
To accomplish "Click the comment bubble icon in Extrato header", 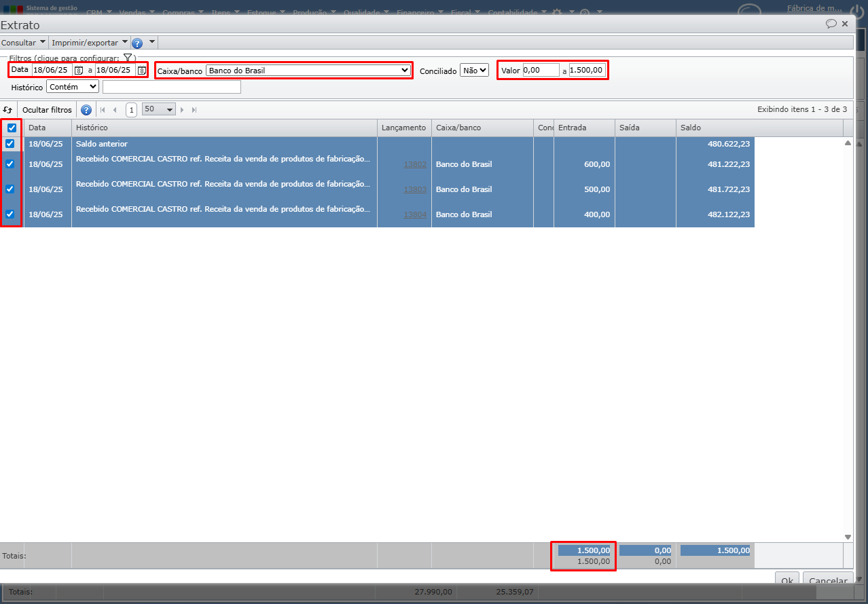I will tap(831, 24).
